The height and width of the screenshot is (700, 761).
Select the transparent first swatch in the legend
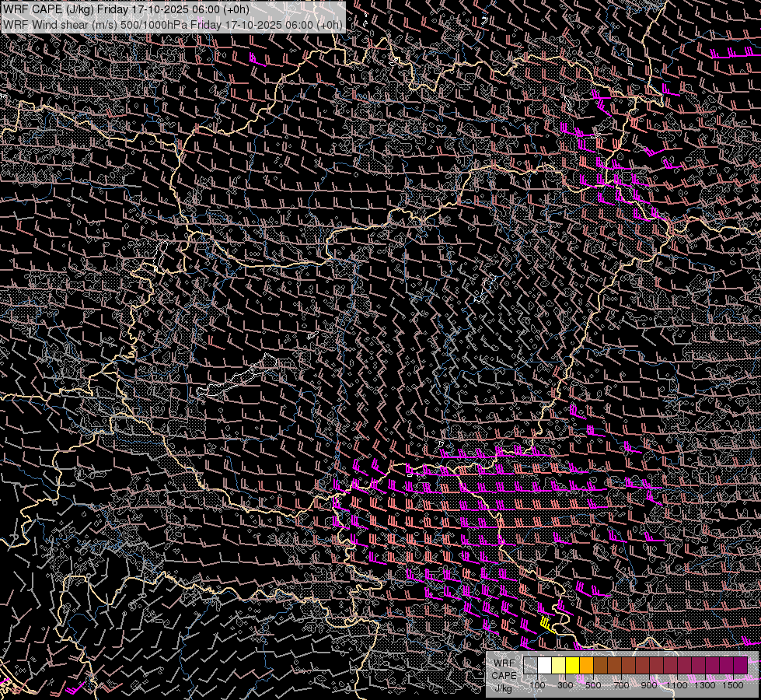click(530, 665)
